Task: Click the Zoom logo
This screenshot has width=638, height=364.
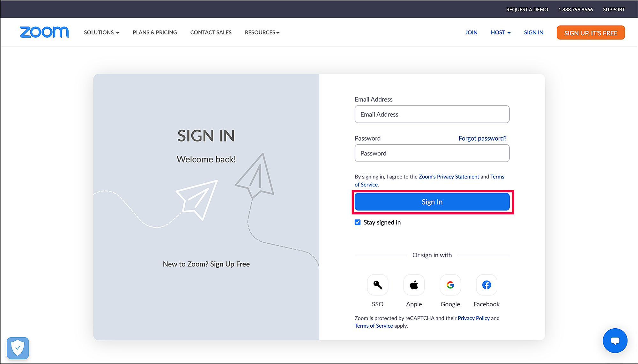Action: (44, 32)
